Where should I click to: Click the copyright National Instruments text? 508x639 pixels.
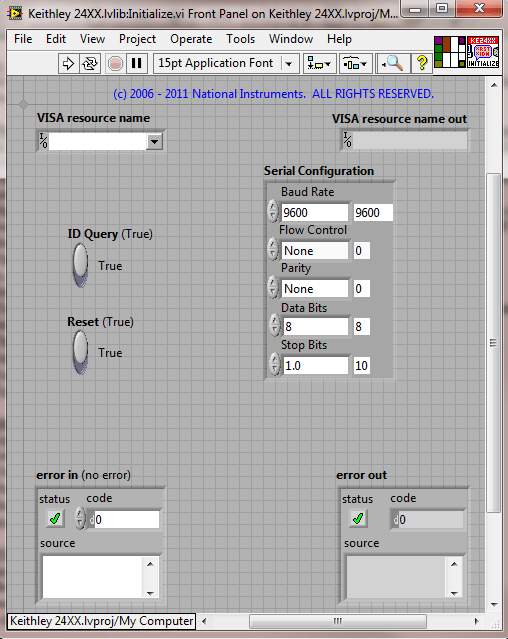point(273,94)
